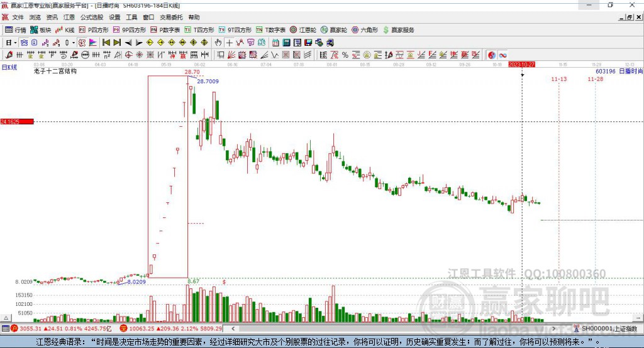Click the 赢家服务 dollar-sign button
This screenshot has width=644, height=348.
click(398, 30)
